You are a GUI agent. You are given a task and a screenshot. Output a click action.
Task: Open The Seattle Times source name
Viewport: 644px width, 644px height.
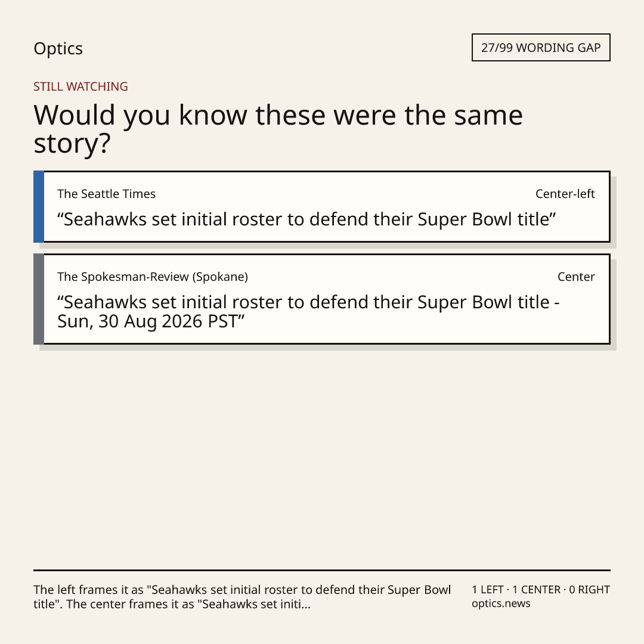(106, 194)
